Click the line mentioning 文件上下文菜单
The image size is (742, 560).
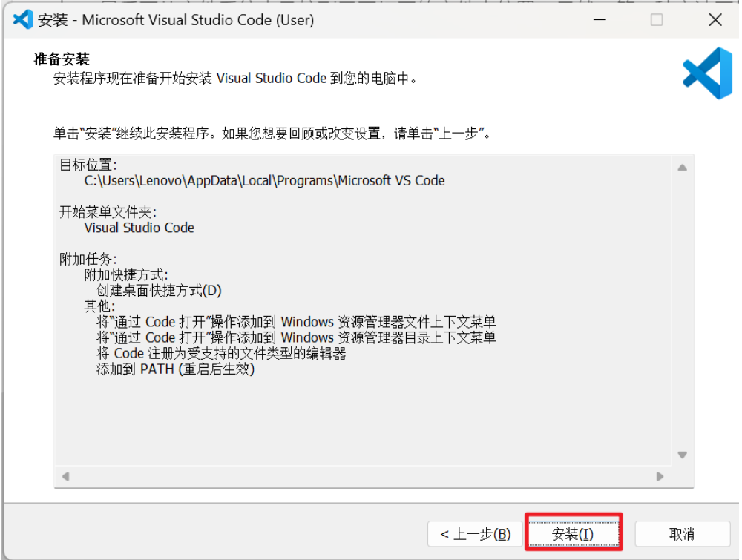pyautogui.click(x=296, y=322)
